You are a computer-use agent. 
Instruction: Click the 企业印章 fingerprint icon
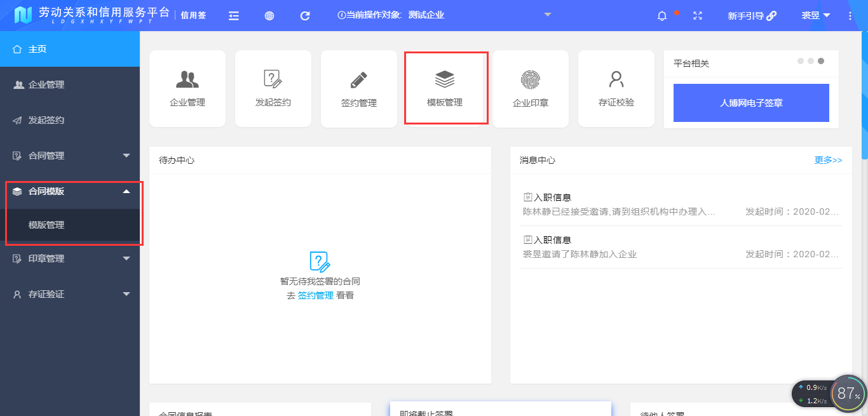click(531, 79)
